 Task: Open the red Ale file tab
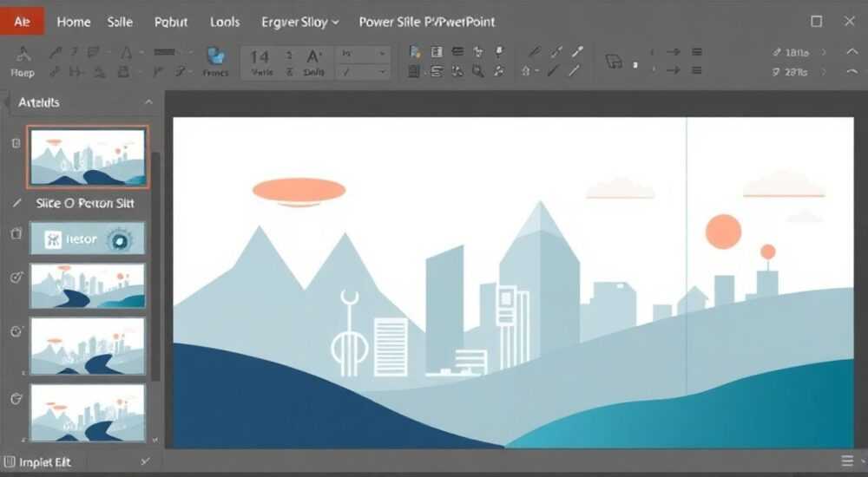(23, 23)
